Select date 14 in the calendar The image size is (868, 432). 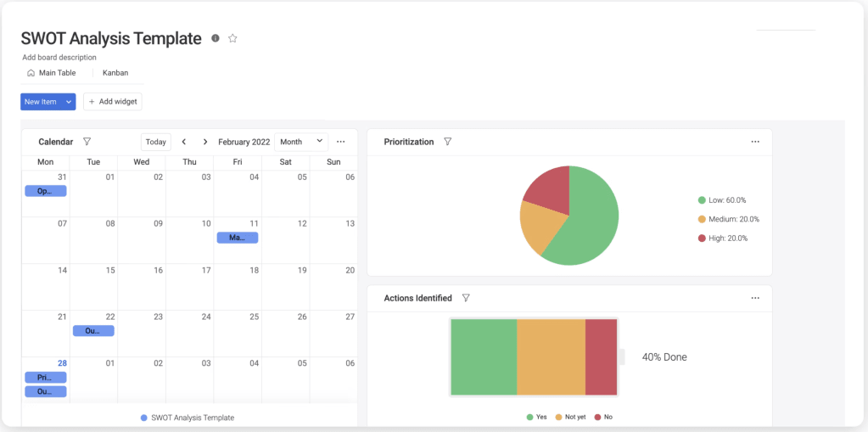click(63, 270)
